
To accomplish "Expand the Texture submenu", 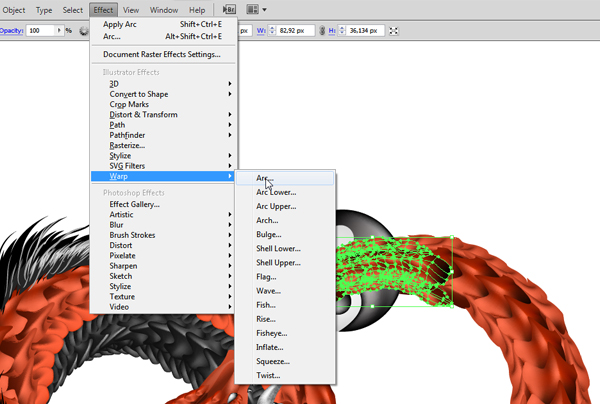I will point(163,296).
